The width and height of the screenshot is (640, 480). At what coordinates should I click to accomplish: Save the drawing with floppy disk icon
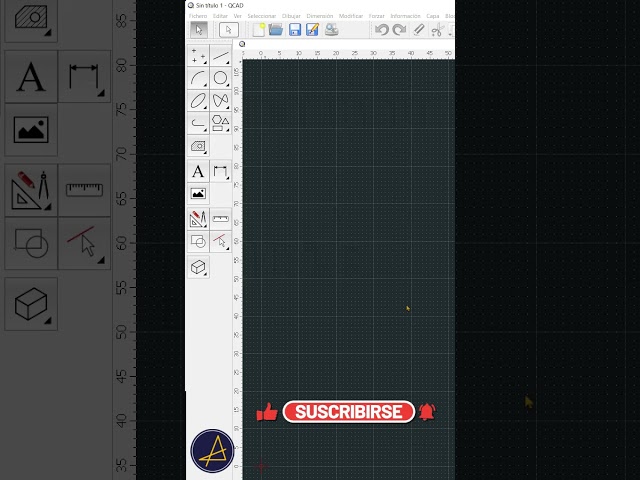(295, 30)
